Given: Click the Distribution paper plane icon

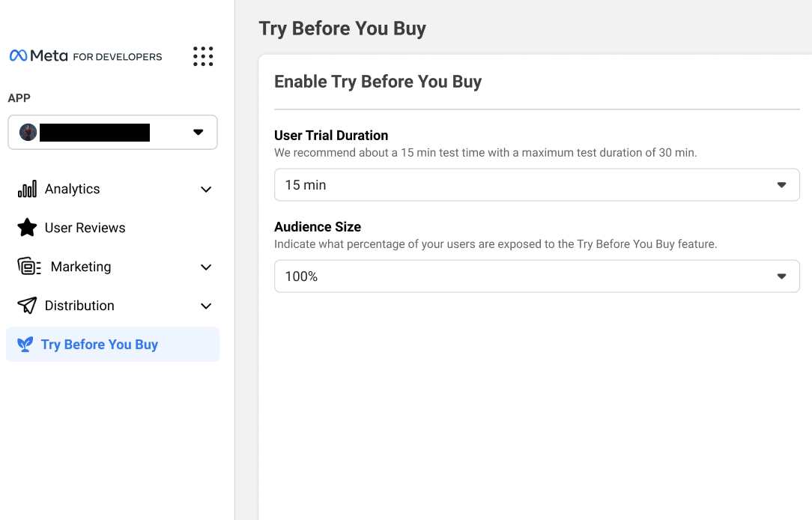Looking at the screenshot, I should [x=27, y=305].
